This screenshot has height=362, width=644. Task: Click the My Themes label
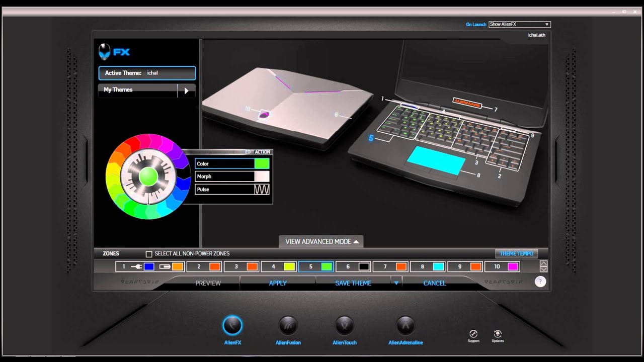tap(118, 90)
